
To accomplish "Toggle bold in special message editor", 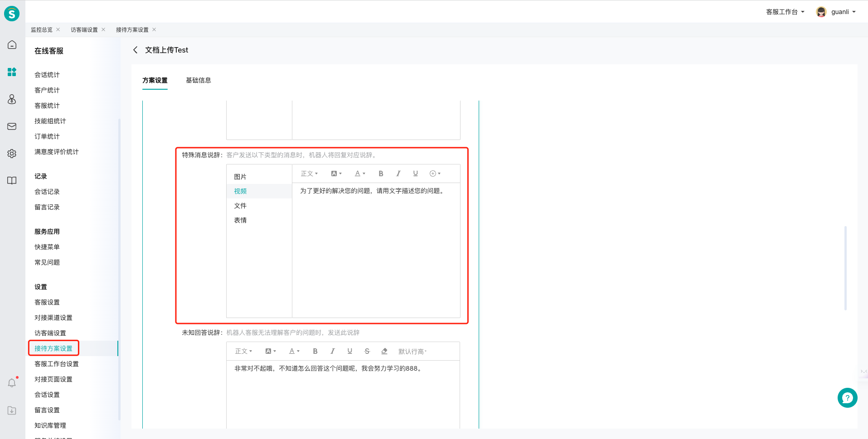I will pos(381,174).
